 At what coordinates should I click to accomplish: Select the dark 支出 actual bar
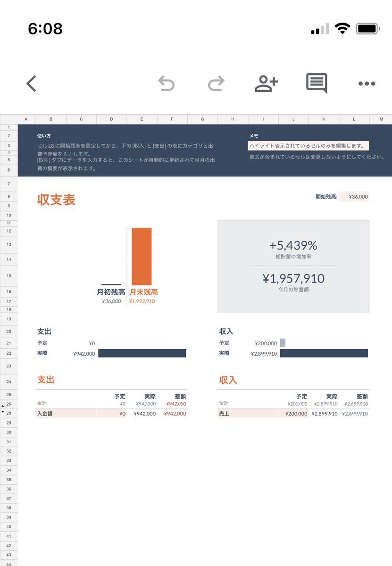142,353
